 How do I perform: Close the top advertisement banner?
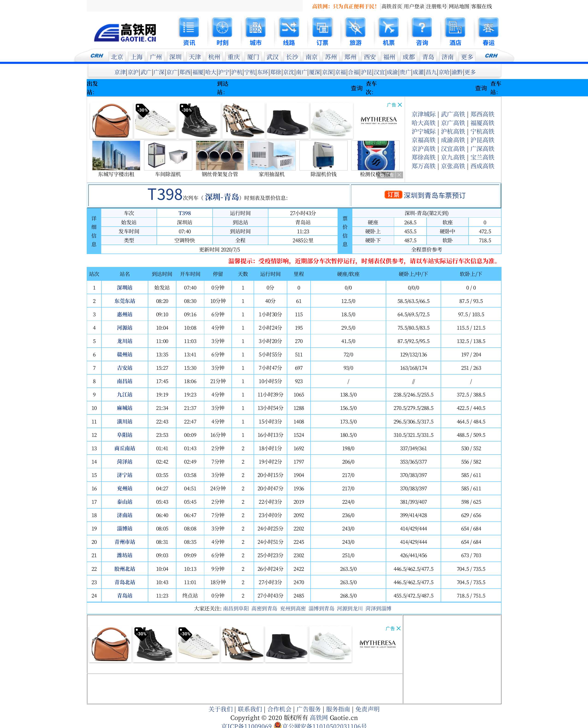[400, 105]
